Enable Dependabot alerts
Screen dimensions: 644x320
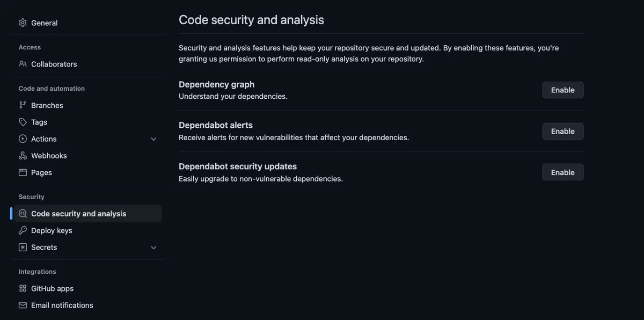pos(562,131)
